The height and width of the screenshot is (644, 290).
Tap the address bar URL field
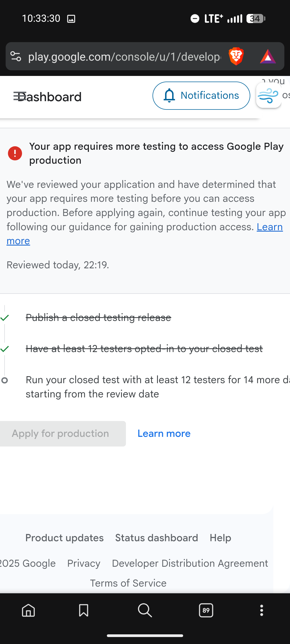point(124,57)
